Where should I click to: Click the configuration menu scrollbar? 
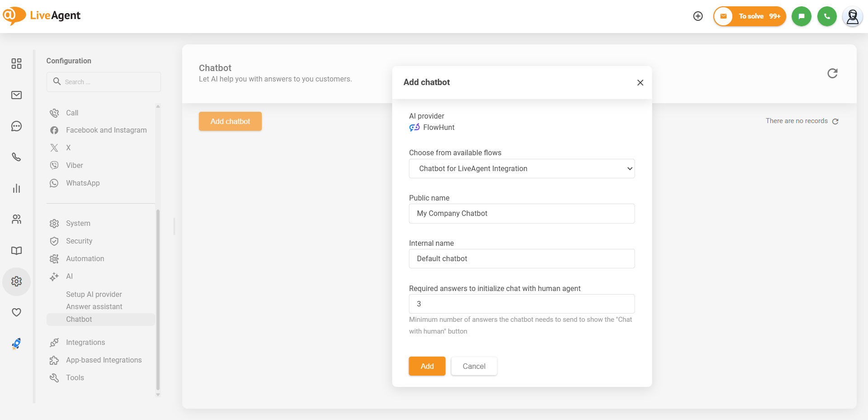pos(158,299)
